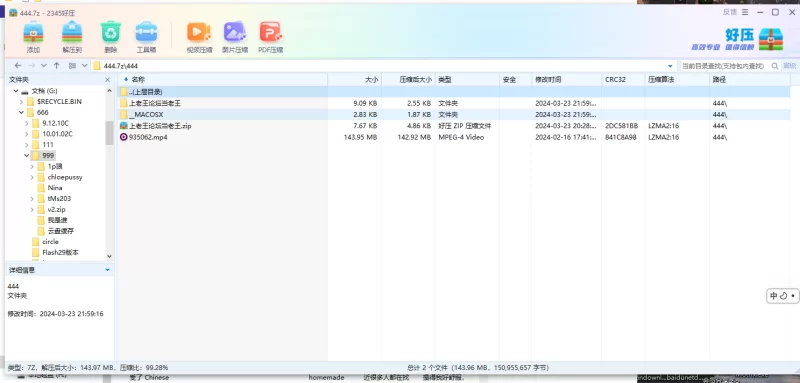
Task: Expand the 10.01.02C folder node
Action: click(x=27, y=134)
